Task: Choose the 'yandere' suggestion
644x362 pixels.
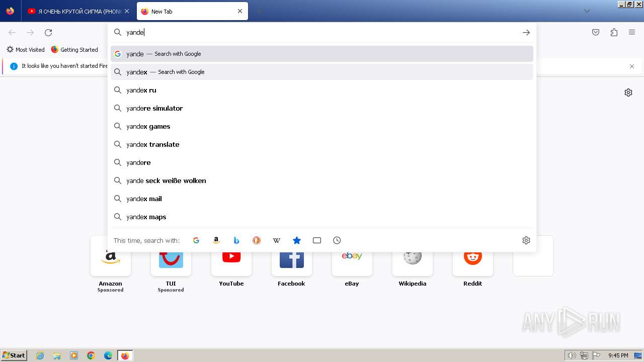Action: pyautogui.click(x=322, y=162)
